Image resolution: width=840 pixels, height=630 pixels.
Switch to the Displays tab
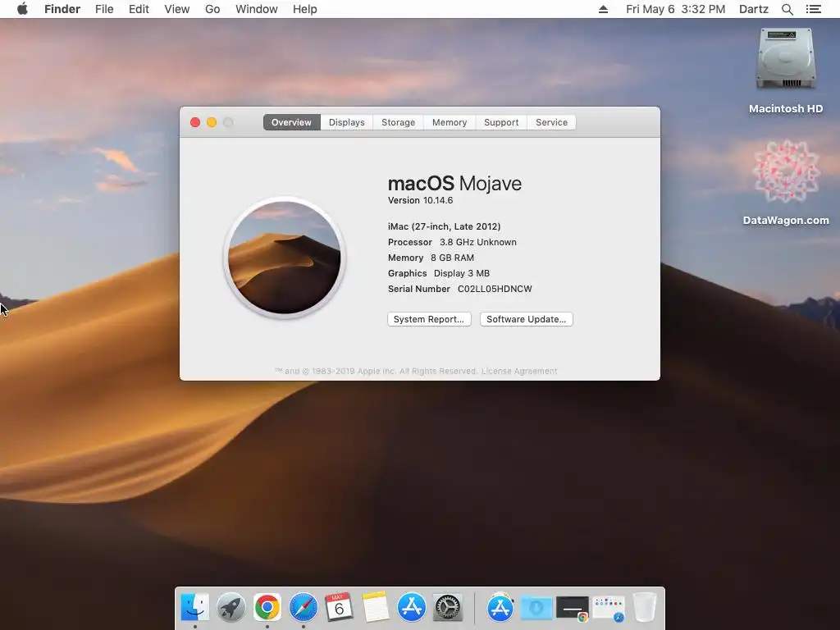pyautogui.click(x=347, y=122)
